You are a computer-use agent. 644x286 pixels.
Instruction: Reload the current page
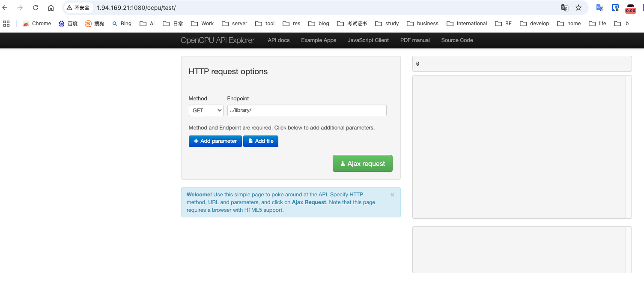(x=36, y=8)
